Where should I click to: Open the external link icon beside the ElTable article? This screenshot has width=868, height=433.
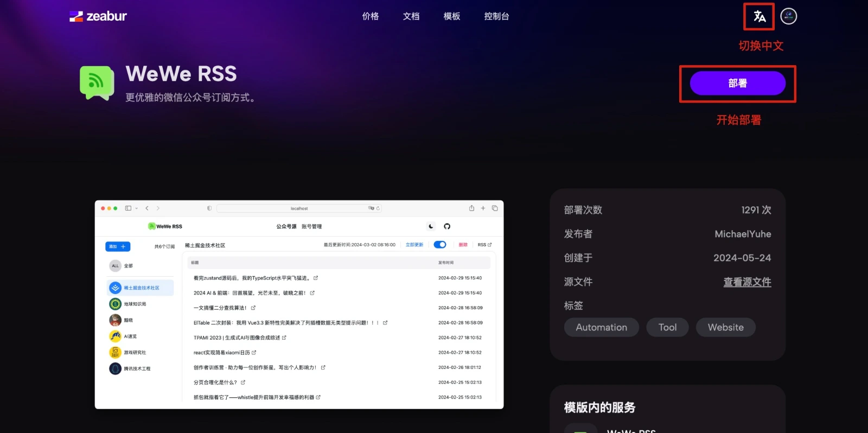click(385, 323)
